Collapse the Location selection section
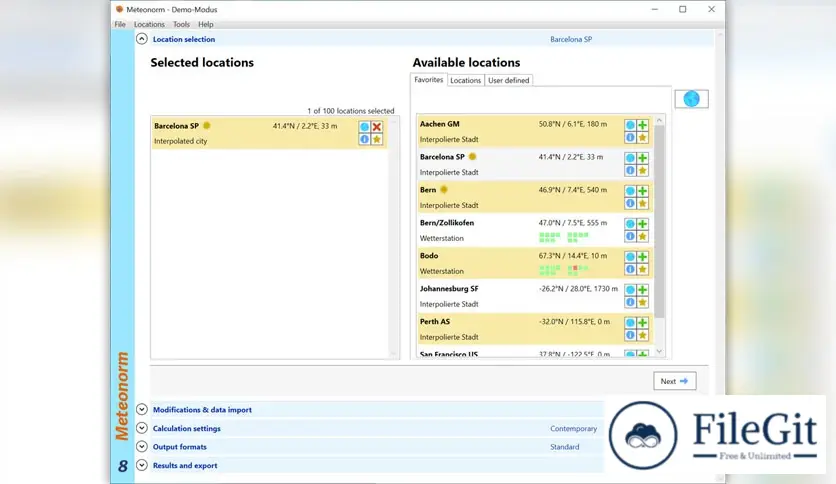 click(142, 39)
